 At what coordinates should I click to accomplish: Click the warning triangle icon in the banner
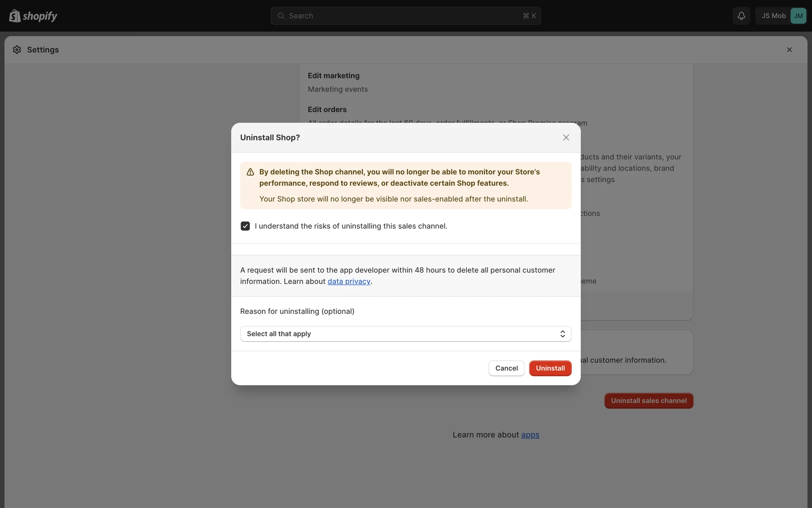(x=250, y=172)
